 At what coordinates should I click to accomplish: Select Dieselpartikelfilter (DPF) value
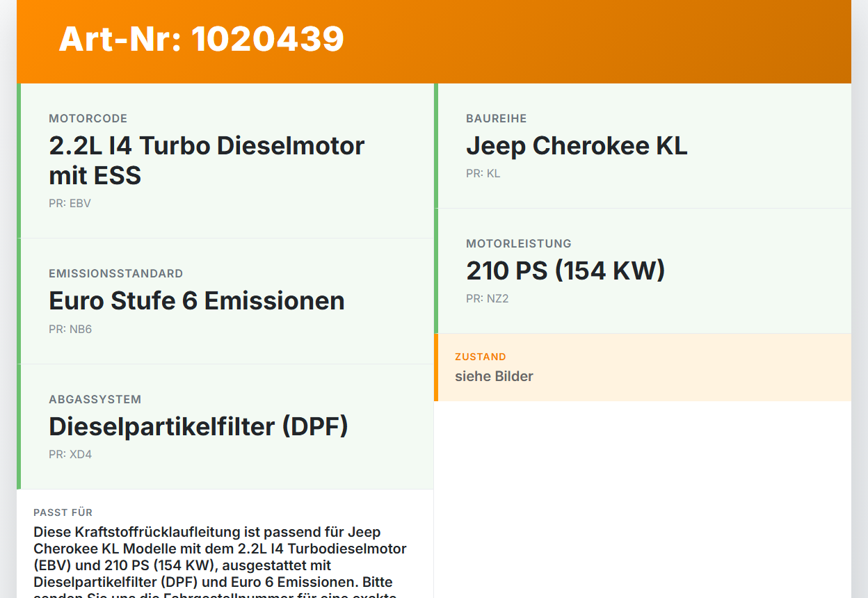click(x=199, y=427)
